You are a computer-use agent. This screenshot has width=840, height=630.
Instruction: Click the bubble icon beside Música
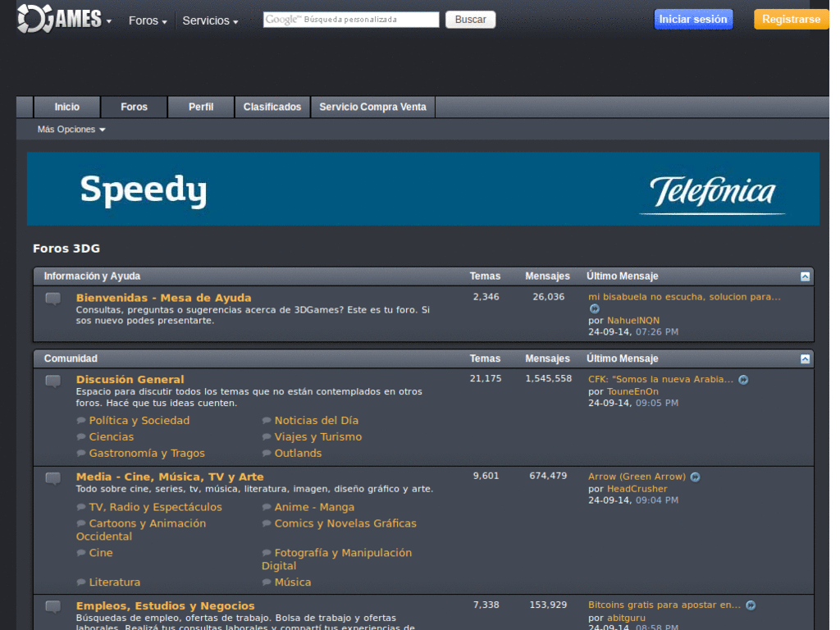tap(267, 582)
